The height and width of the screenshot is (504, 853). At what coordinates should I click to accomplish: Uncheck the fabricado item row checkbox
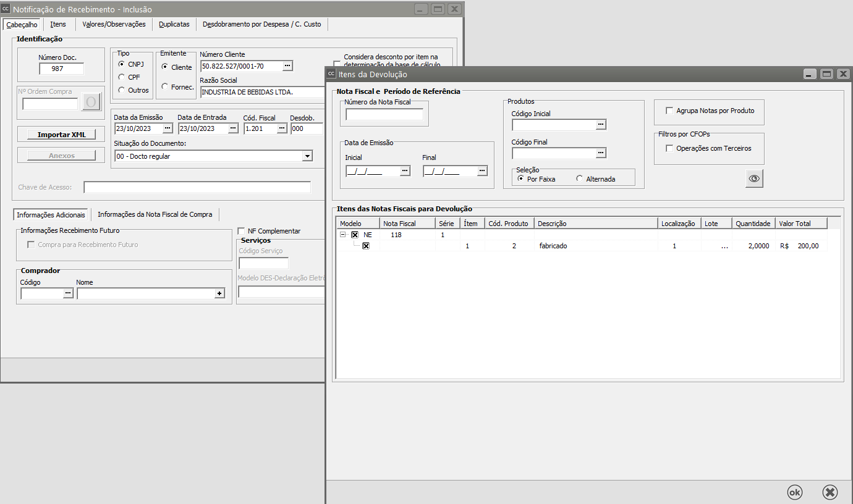pos(366,246)
